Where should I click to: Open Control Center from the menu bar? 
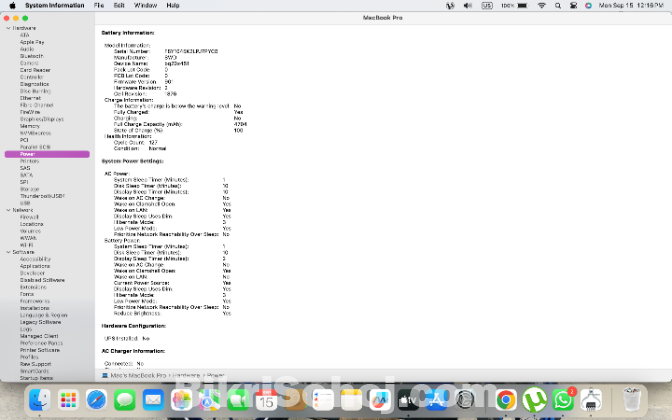click(573, 6)
